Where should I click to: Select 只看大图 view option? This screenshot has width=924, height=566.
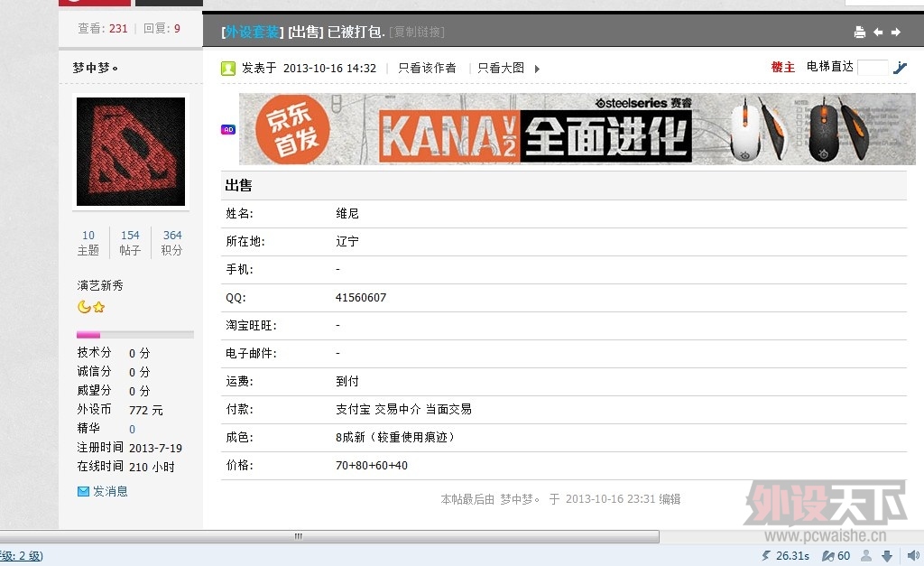501,68
